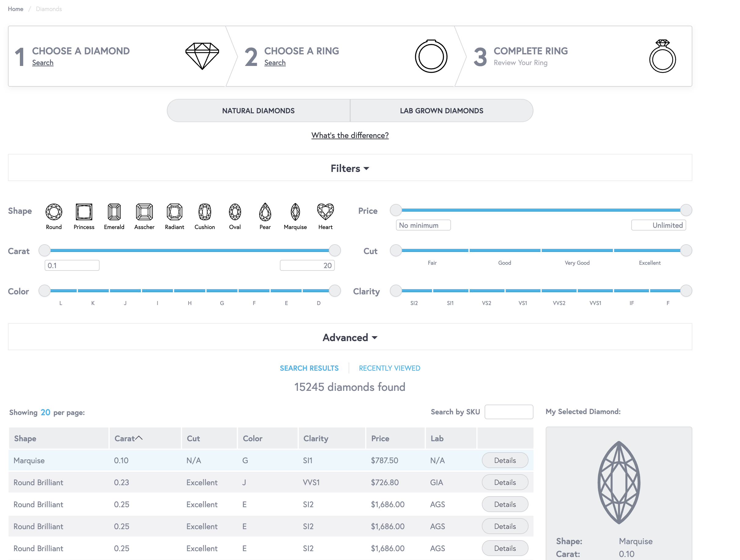Click the Price slider maximum handle
The height and width of the screenshot is (560, 740).
coord(686,210)
